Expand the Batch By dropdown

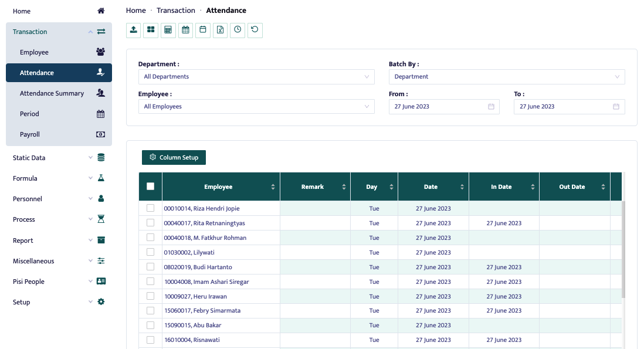coord(507,76)
